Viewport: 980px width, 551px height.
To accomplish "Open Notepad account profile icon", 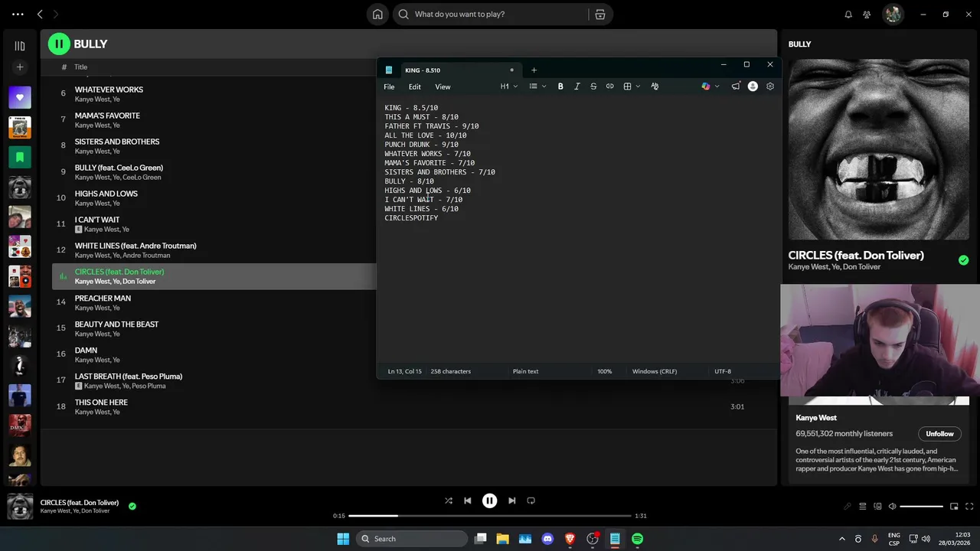I will click(753, 86).
